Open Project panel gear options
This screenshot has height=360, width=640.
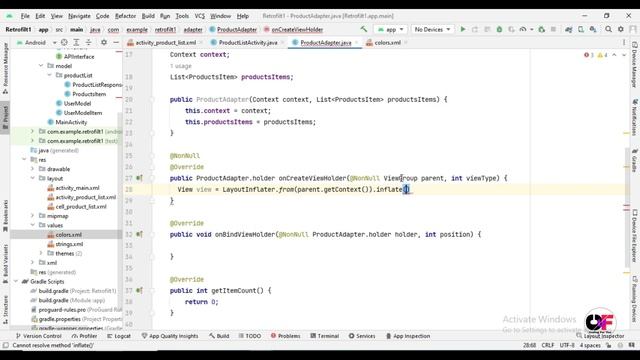(x=104, y=42)
